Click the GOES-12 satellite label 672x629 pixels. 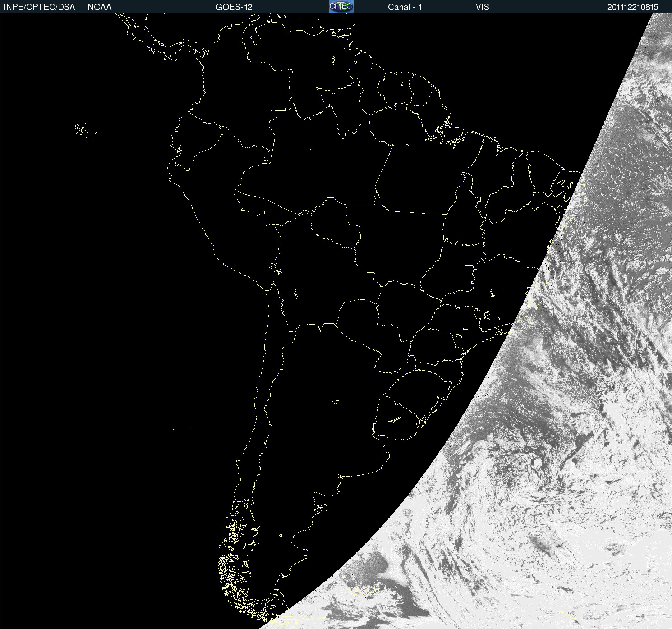234,7
